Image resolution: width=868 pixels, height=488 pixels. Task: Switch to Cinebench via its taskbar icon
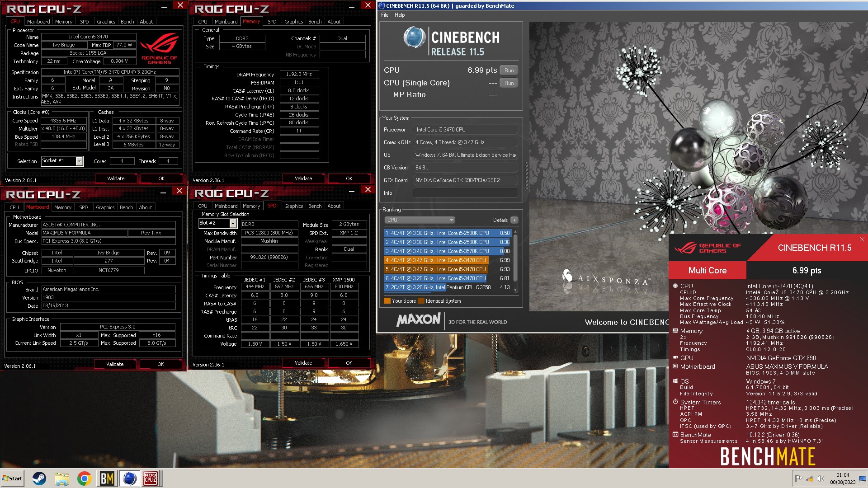[129, 479]
